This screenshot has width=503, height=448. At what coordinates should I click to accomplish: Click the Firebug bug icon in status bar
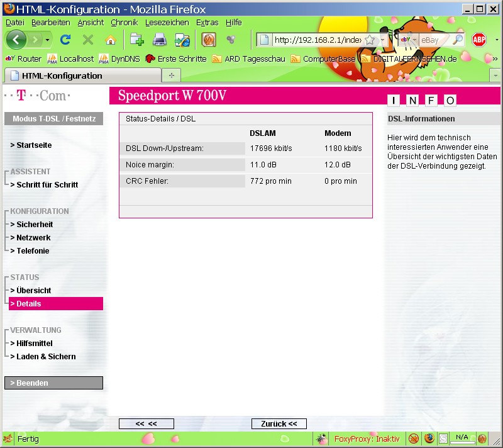click(x=321, y=439)
